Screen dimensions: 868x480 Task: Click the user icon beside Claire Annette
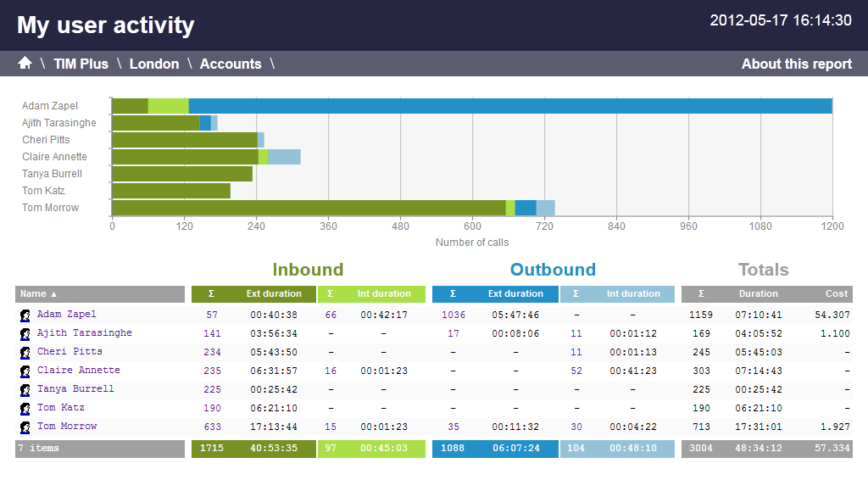[25, 371]
